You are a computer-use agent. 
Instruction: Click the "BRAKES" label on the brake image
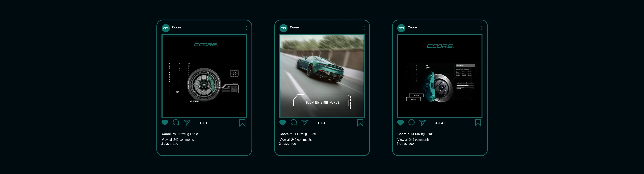414,99
